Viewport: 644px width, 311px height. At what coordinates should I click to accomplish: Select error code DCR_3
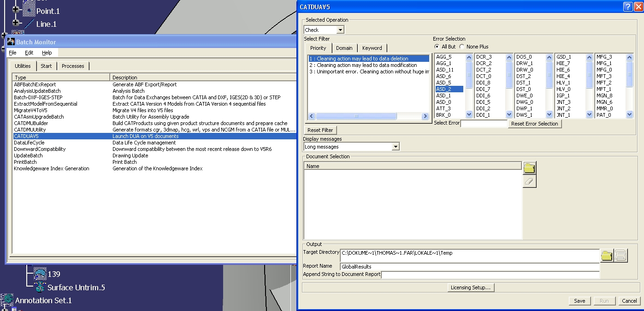(484, 57)
